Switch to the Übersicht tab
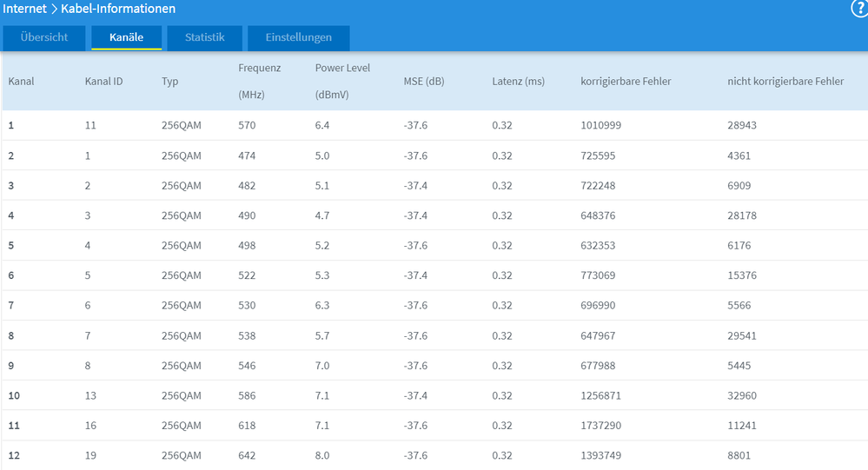Viewport: 868px width, 470px height. pos(43,37)
